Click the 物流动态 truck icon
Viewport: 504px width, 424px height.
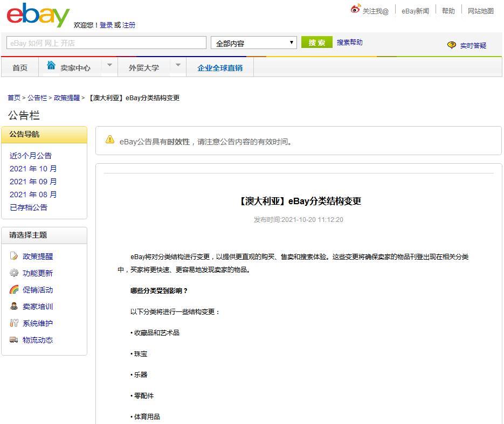click(14, 339)
